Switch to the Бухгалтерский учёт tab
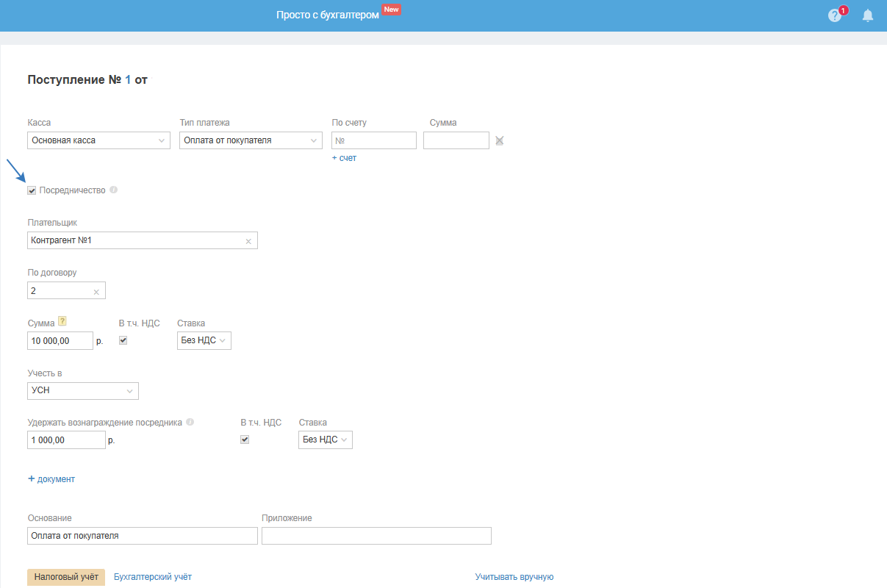Screen dimensions: 887x588 tap(153, 577)
